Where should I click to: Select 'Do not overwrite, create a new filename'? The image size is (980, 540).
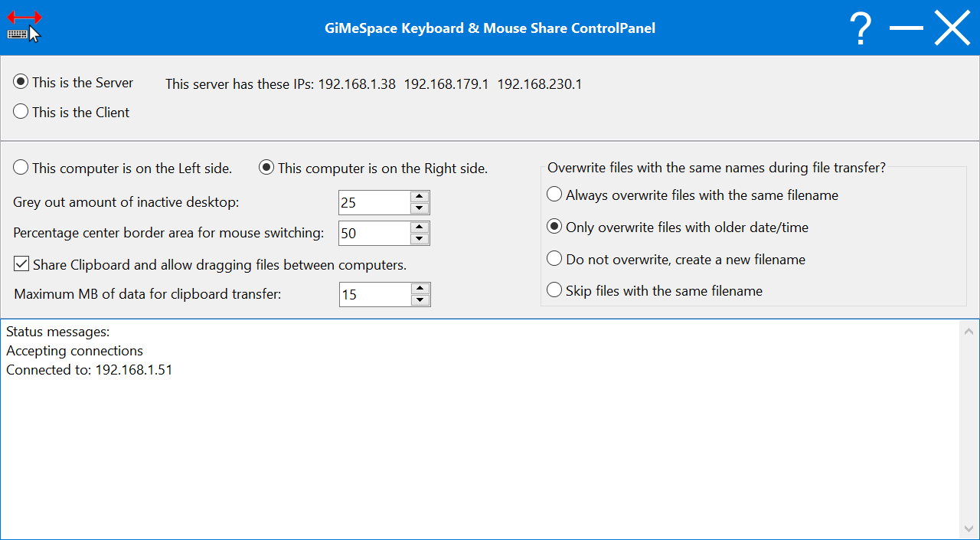pos(676,259)
